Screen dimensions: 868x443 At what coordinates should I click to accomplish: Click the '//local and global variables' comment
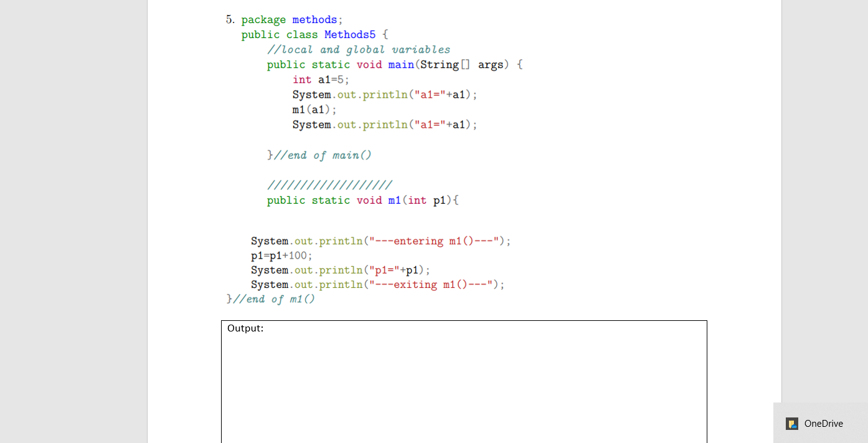[x=359, y=50]
